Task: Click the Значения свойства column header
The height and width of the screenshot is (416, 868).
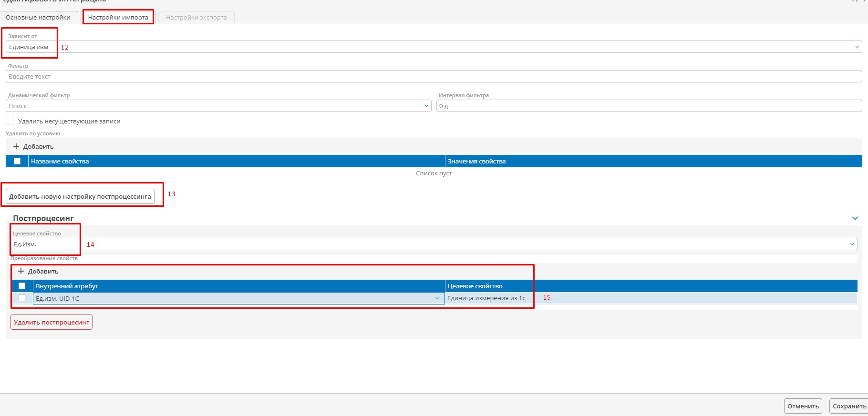Action: click(653, 161)
